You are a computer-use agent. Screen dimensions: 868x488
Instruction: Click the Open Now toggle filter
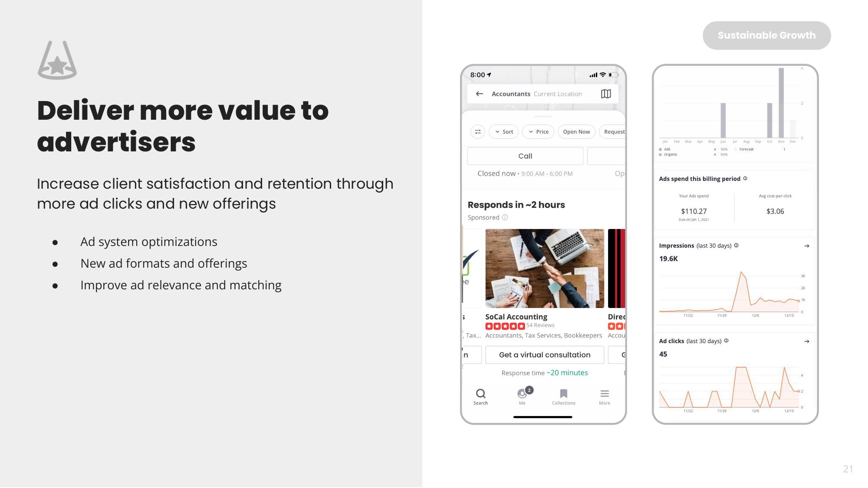click(x=576, y=132)
